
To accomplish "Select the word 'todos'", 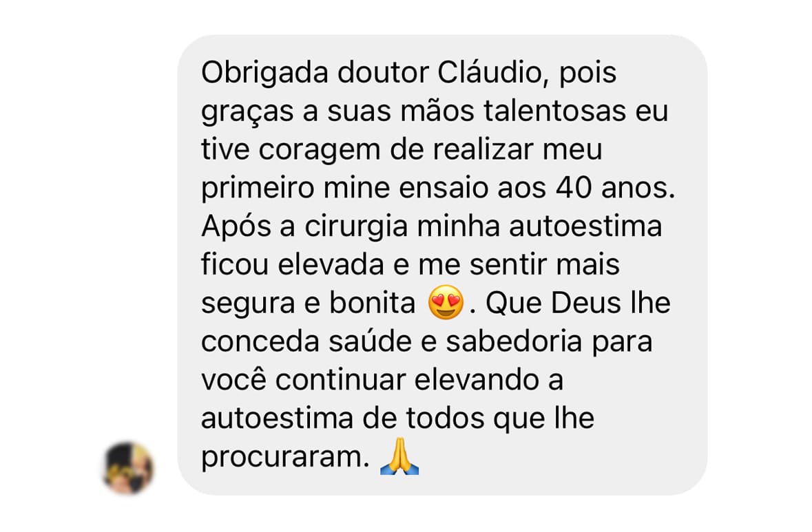I will click(x=446, y=418).
